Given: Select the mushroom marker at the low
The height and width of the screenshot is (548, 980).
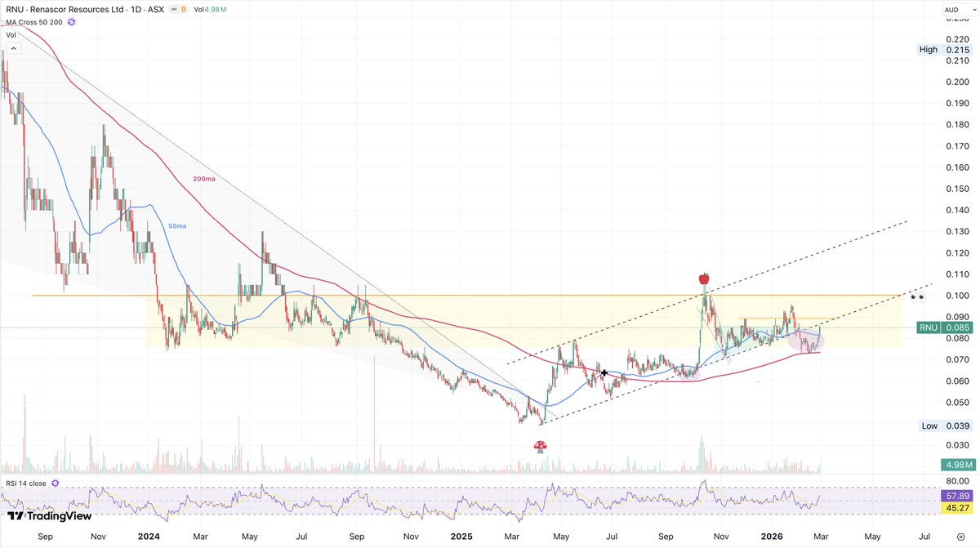Looking at the screenshot, I should (x=540, y=447).
